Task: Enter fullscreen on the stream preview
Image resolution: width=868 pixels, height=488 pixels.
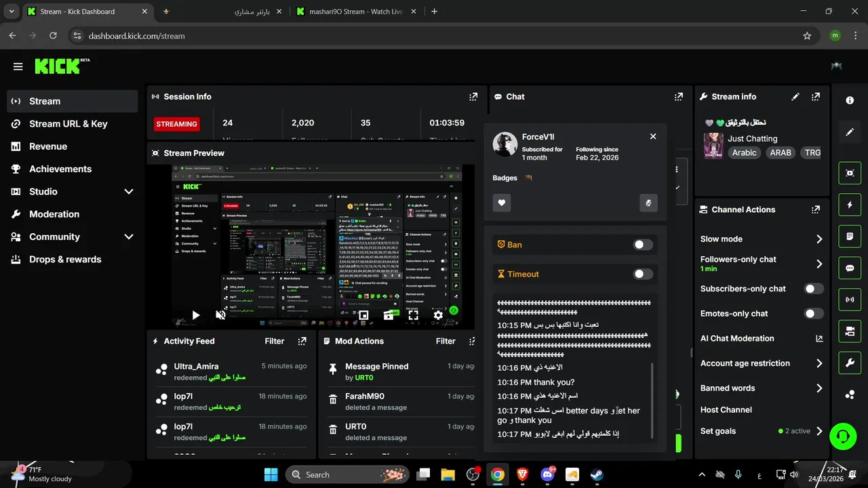Action: pyautogui.click(x=413, y=315)
